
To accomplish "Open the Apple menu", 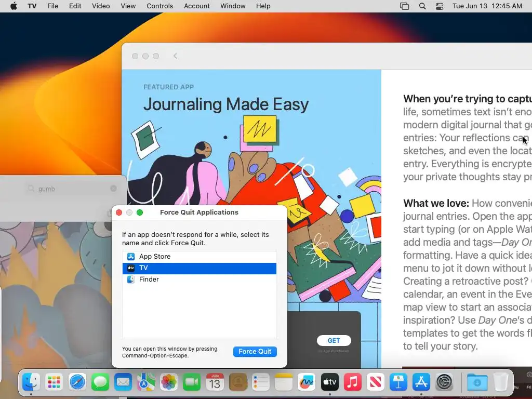I will [14, 6].
